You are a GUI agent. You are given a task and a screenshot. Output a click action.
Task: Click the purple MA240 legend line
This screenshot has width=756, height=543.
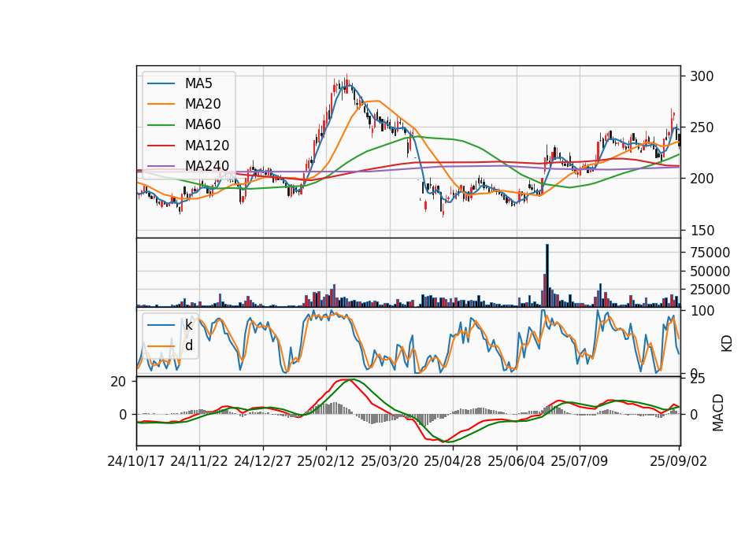click(x=161, y=166)
